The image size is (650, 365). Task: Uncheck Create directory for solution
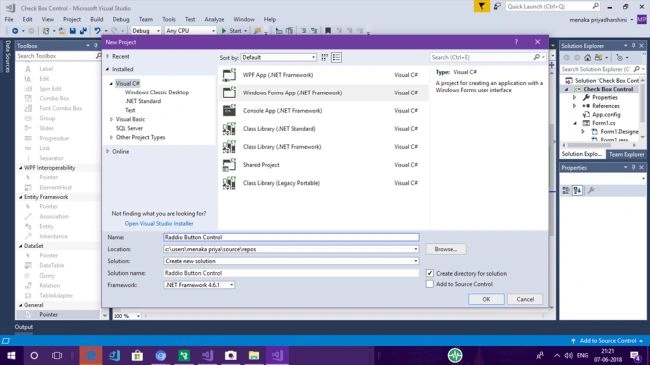point(430,273)
